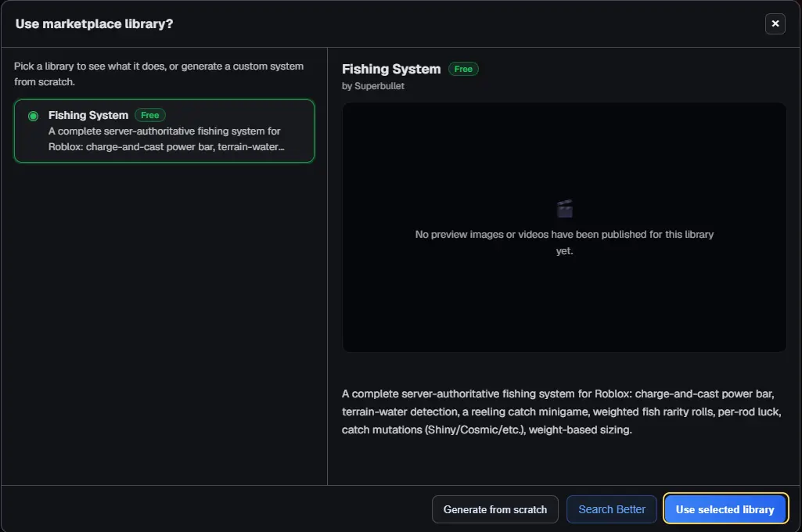Click the full description paragraph below the preview
802x532 pixels.
(562, 412)
